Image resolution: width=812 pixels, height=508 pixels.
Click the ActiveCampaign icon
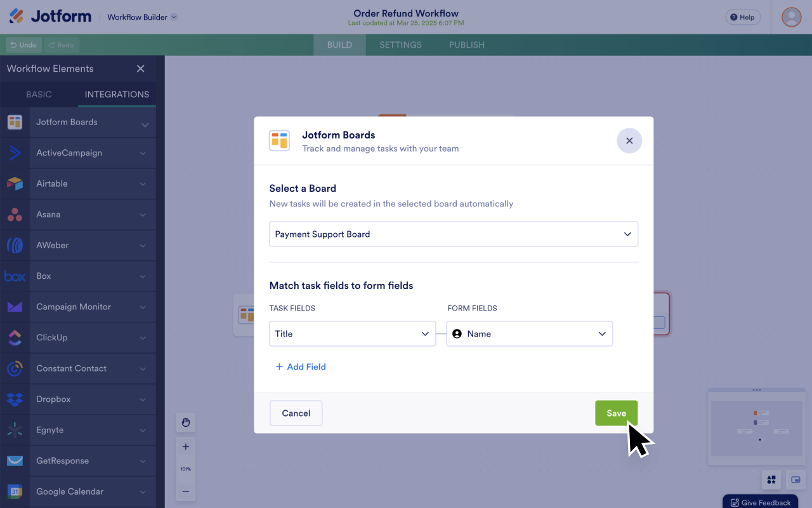point(15,153)
